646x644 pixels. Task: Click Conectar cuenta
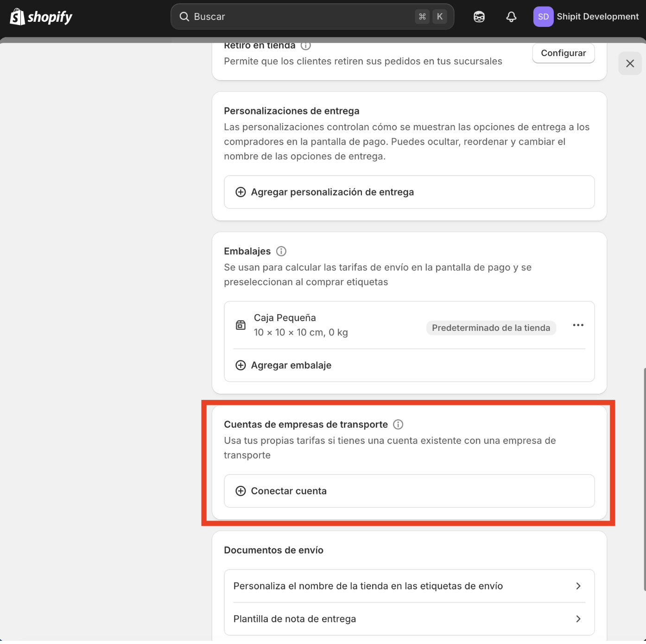click(x=288, y=491)
